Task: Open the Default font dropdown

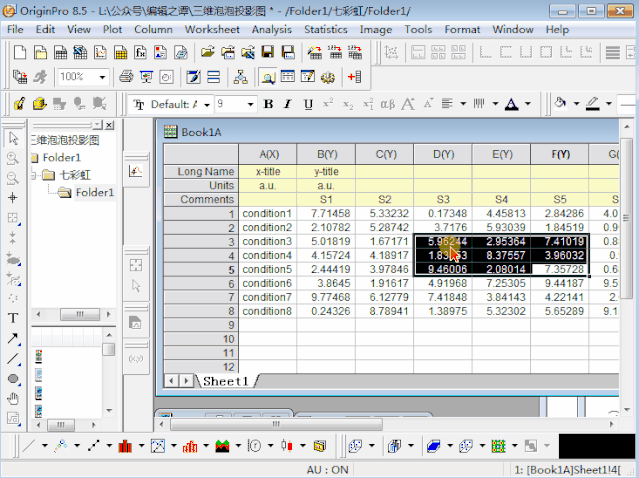Action: click(207, 104)
